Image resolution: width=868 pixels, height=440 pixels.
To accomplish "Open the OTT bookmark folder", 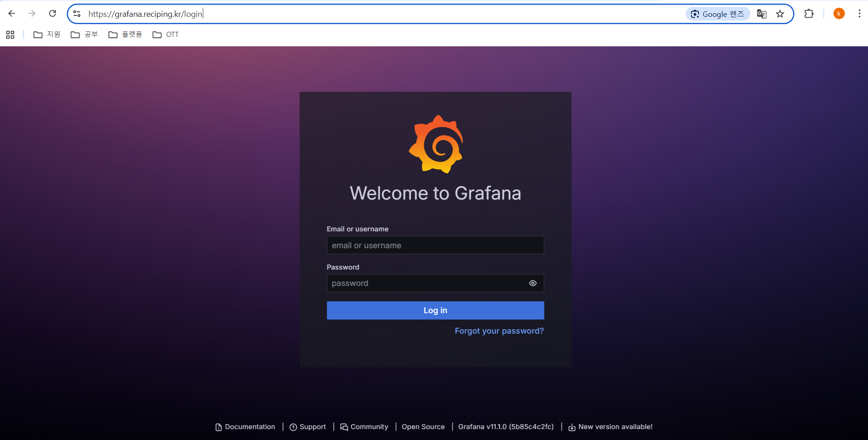I will (166, 35).
